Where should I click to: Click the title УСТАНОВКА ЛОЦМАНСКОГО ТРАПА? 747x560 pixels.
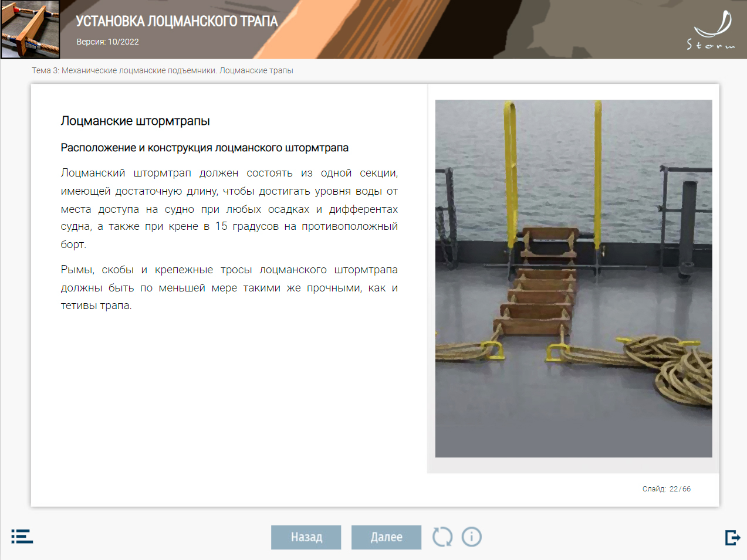(177, 21)
